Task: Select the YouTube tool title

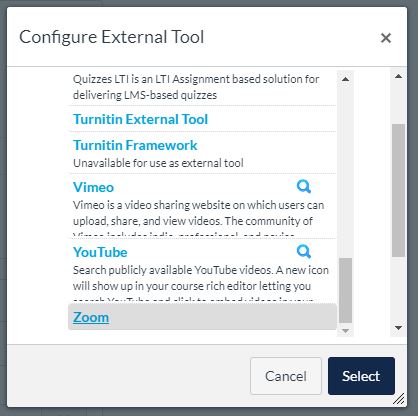Action: (x=100, y=252)
